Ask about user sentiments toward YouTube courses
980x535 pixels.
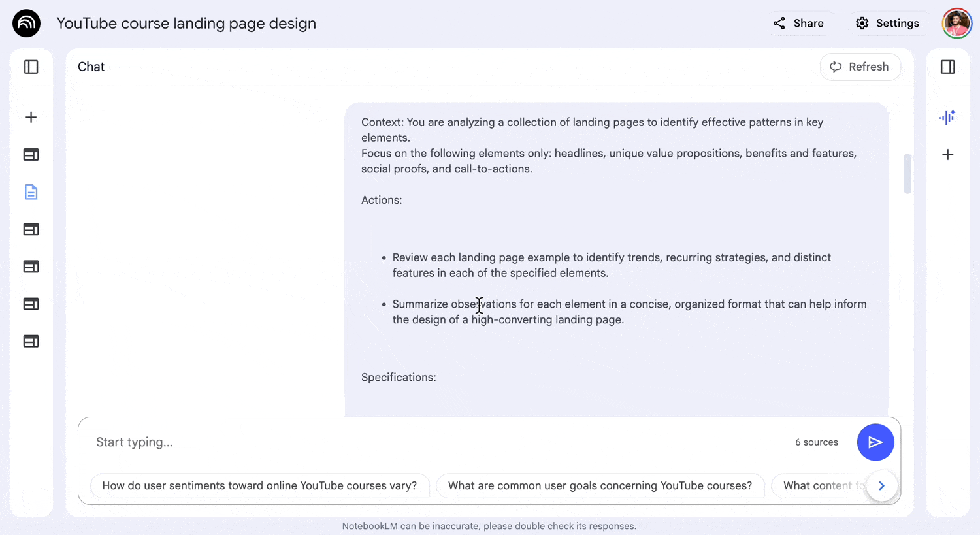point(259,485)
